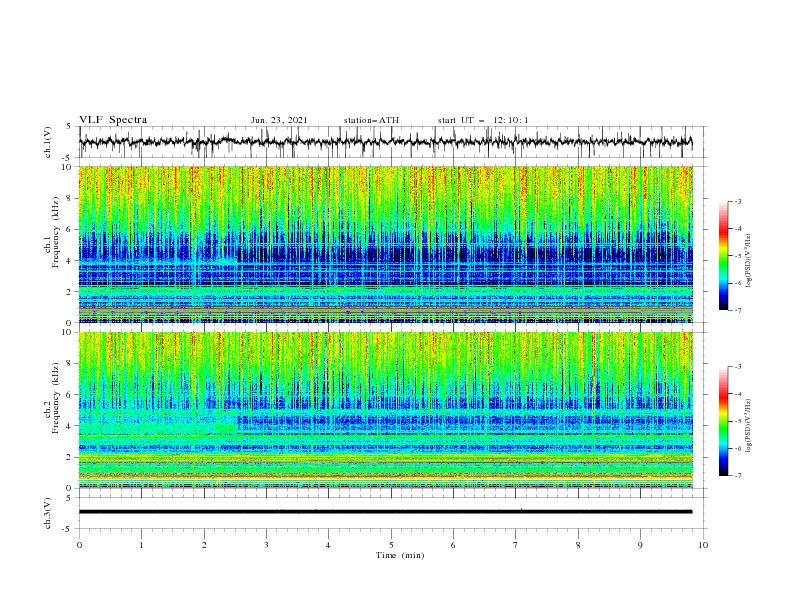Click the ch.3 flat black trace
The height and width of the screenshot is (612, 792).
tap(385, 512)
